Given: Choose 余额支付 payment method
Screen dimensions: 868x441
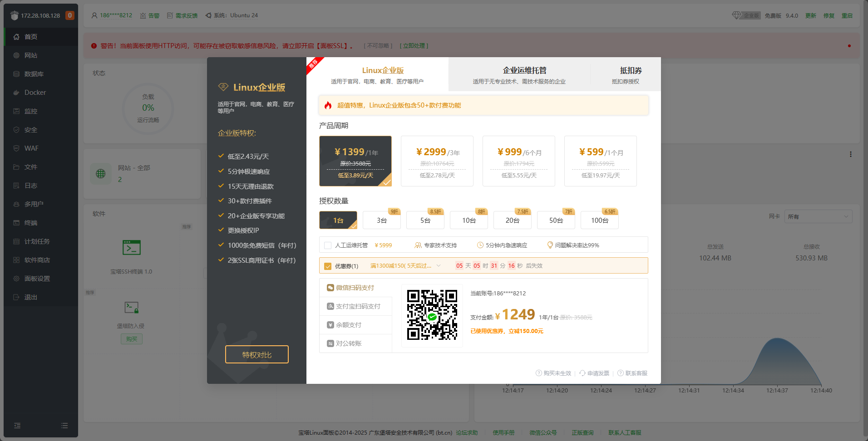Looking at the screenshot, I should 355,325.
